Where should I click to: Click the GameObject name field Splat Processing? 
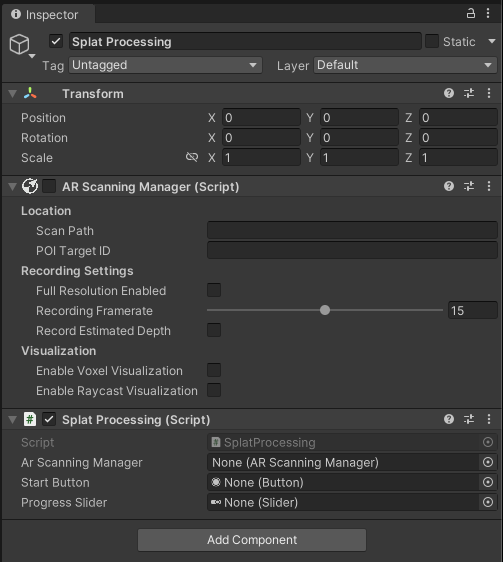pyautogui.click(x=245, y=42)
